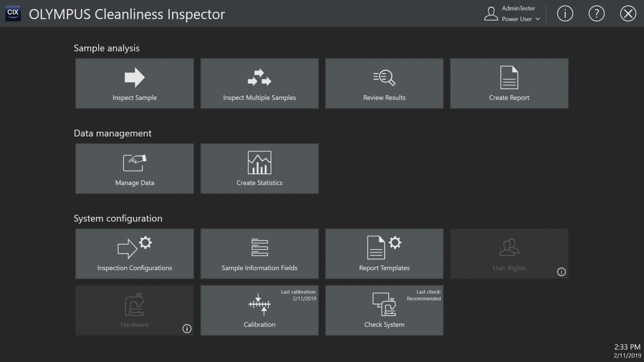The image size is (644, 362).
Task: Click the AdminTester user profile icon
Action: point(491,14)
